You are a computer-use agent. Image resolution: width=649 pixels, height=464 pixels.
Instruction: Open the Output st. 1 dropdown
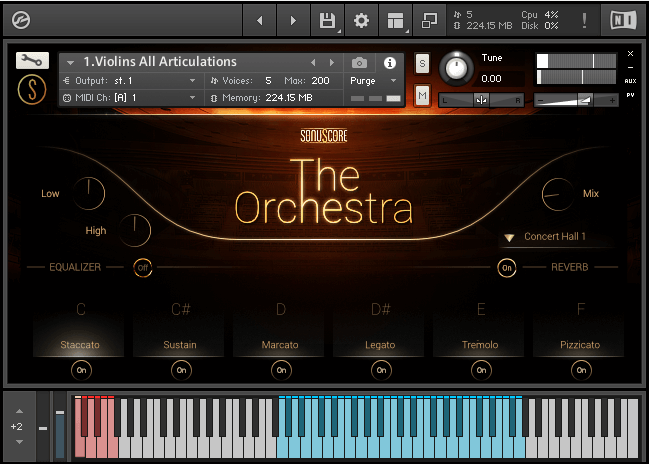[130, 81]
